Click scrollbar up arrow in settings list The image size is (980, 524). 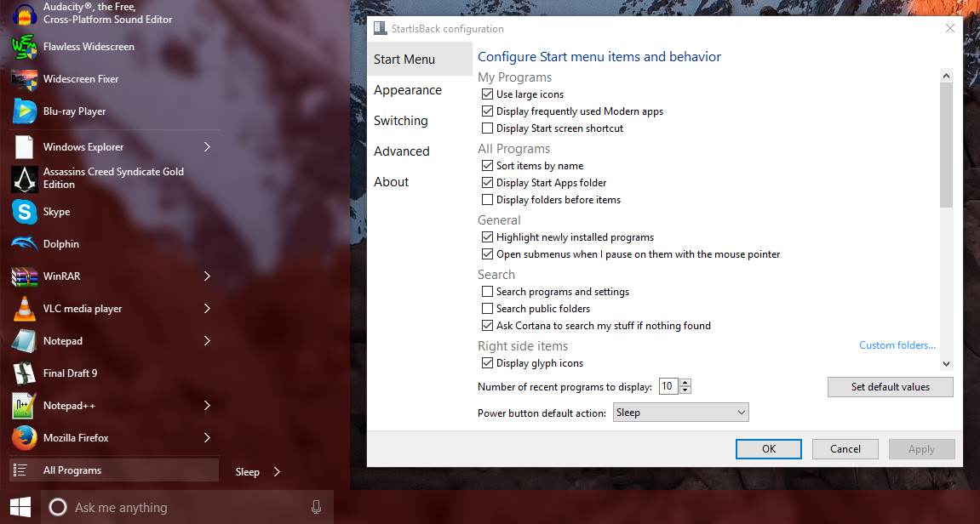(946, 76)
